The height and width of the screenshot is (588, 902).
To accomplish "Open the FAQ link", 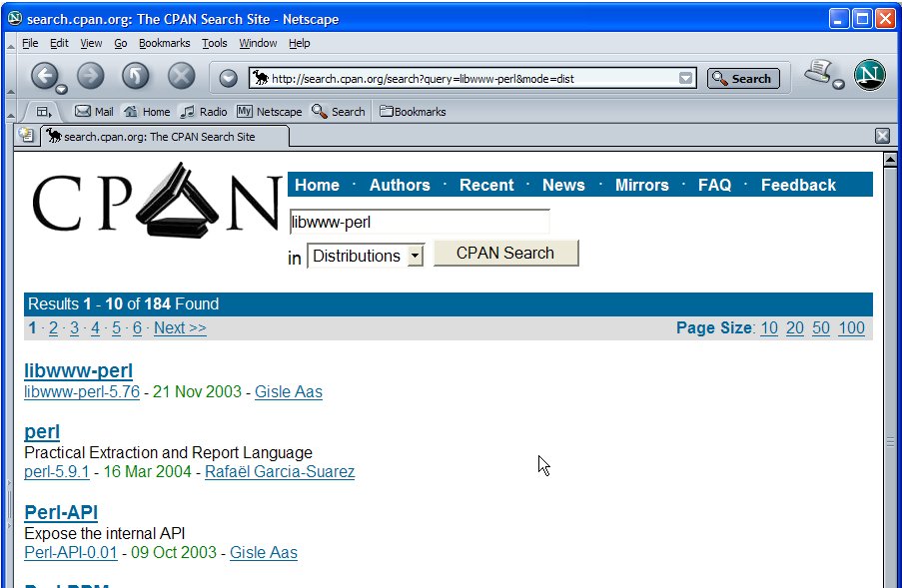I will point(715,185).
